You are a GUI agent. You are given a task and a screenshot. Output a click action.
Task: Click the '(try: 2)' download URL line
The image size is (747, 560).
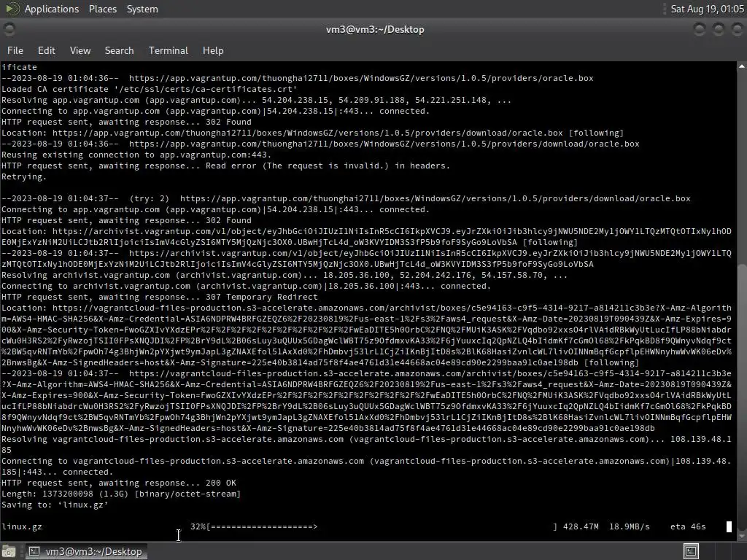point(346,198)
